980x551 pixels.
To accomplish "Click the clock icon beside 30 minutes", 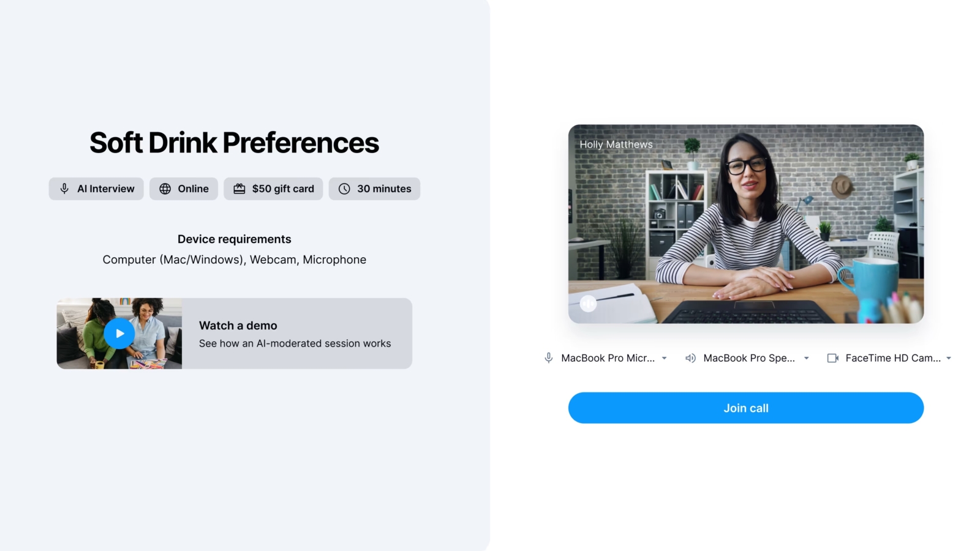I will click(x=345, y=189).
